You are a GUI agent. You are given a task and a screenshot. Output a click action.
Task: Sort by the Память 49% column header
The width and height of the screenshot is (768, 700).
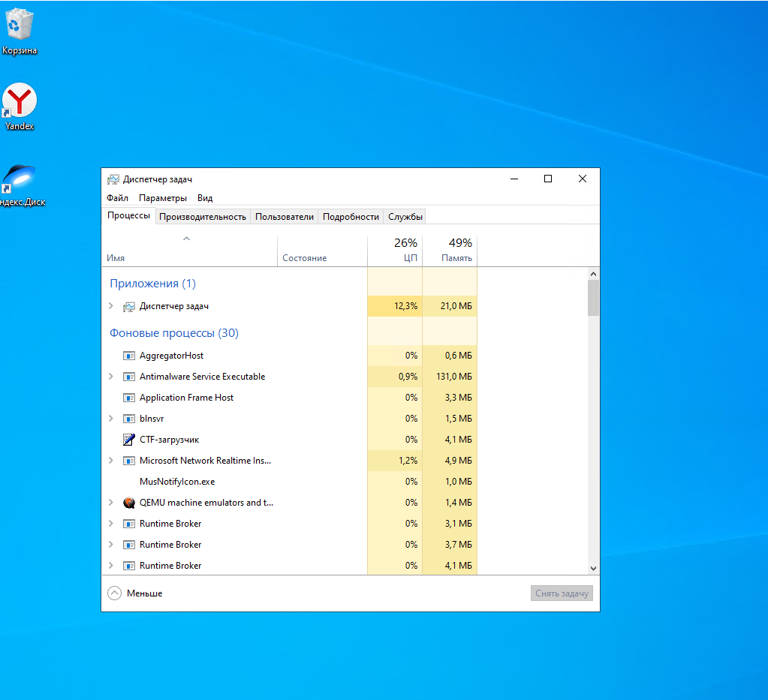pyautogui.click(x=450, y=251)
